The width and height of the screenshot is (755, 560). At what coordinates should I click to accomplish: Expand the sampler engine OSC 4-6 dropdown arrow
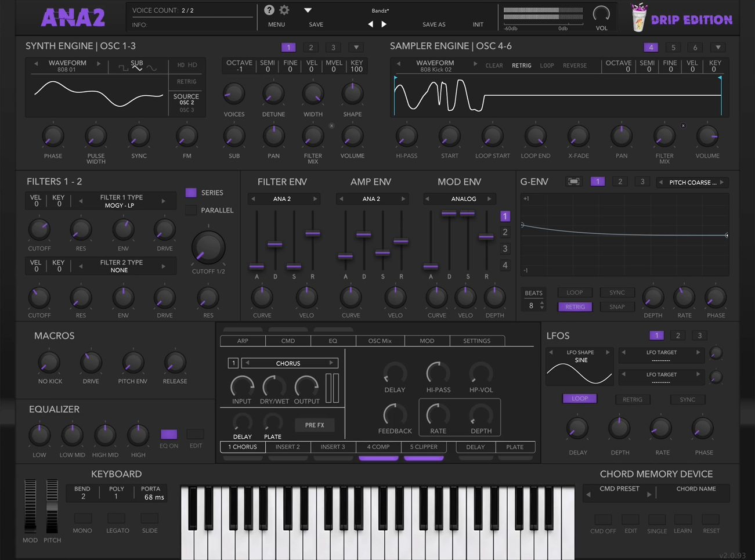(718, 48)
